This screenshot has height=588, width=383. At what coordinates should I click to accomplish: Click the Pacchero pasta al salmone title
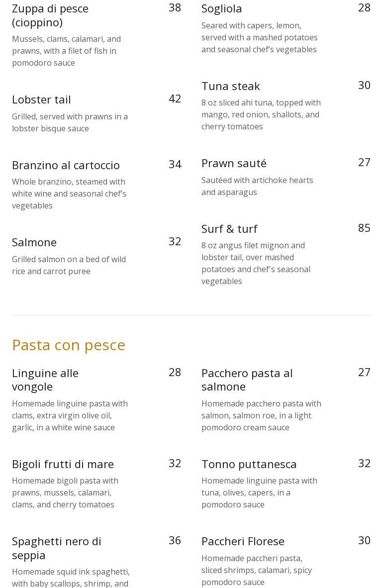pos(247,380)
